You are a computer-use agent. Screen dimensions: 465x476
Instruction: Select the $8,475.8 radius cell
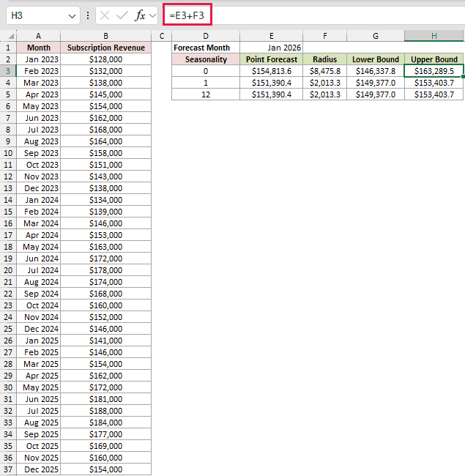325,71
